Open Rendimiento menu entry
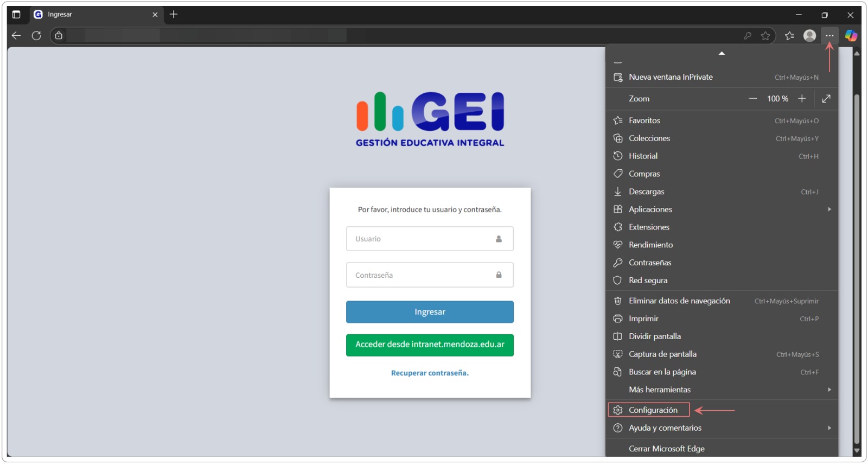This screenshot has width=868, height=465. pyautogui.click(x=722, y=245)
